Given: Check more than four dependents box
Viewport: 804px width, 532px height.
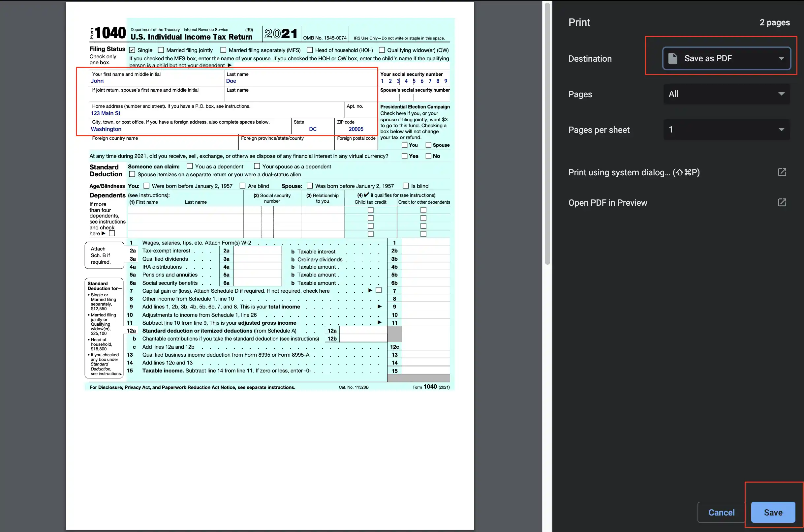Looking at the screenshot, I should pyautogui.click(x=112, y=233).
